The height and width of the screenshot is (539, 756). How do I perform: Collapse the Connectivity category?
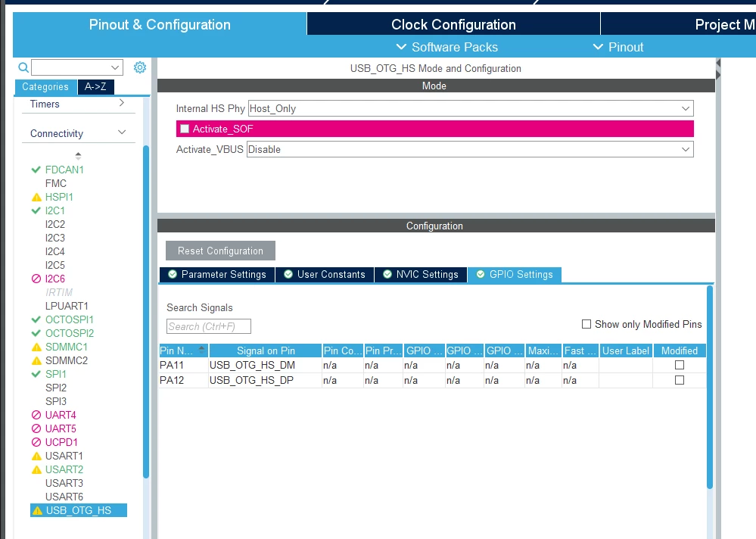[x=122, y=132]
